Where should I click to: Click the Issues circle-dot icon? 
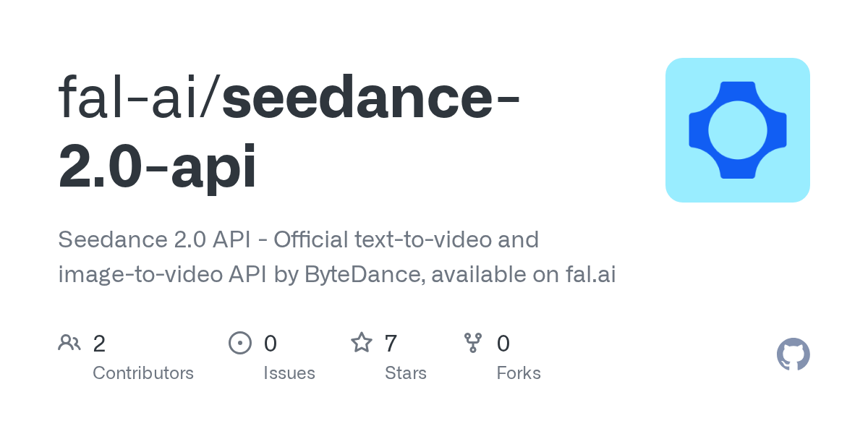click(239, 343)
